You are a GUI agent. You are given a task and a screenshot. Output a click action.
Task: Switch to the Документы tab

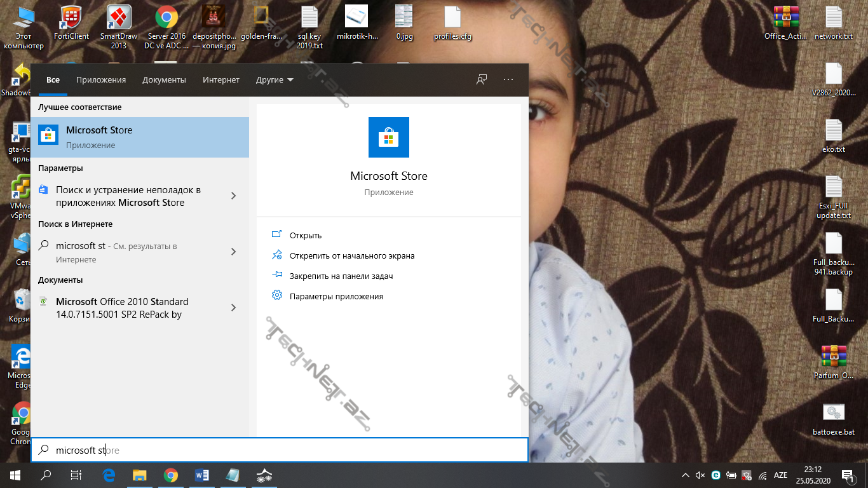point(164,79)
